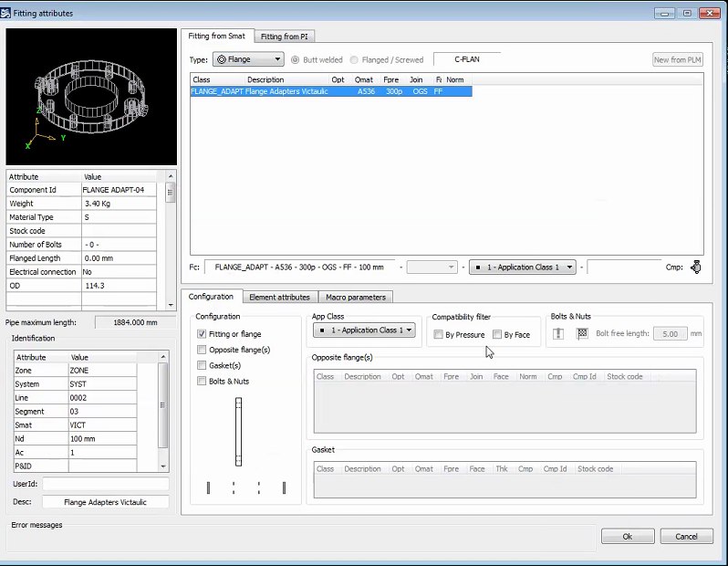Click the Smat value VICT
Viewport: 728px width, 566px height.
click(102, 424)
